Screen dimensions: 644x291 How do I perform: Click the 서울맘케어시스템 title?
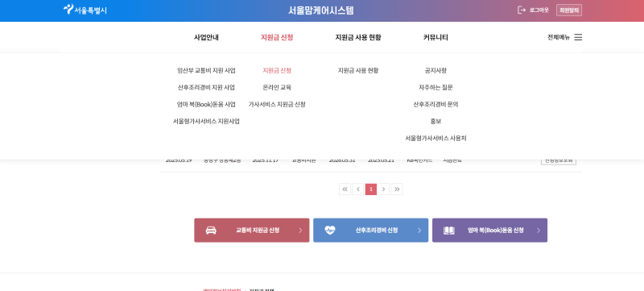click(x=320, y=10)
